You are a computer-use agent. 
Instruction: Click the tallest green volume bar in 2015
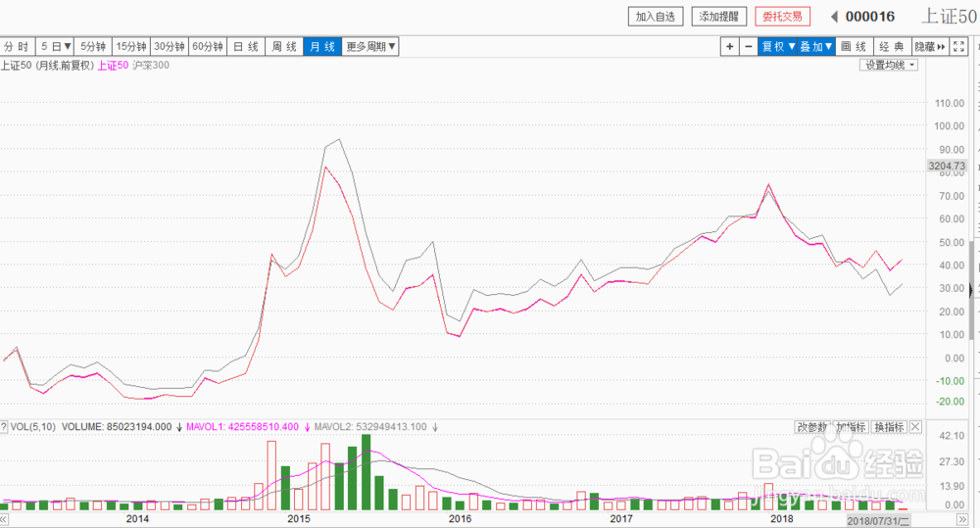click(367, 472)
